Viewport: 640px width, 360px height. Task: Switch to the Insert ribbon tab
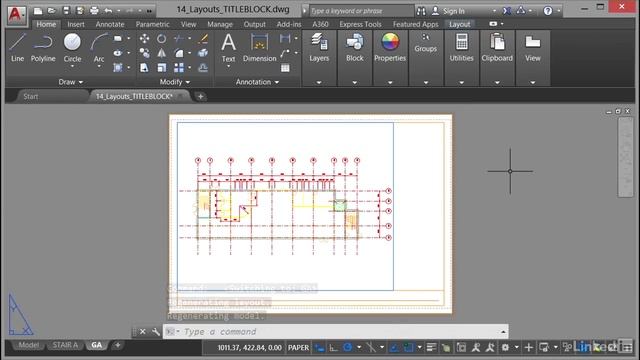76,24
